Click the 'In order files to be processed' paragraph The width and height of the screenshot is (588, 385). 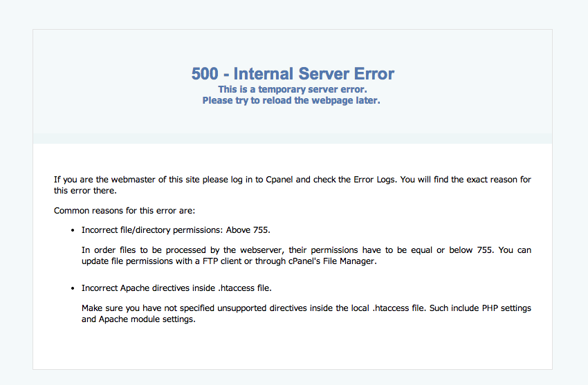(x=306, y=256)
